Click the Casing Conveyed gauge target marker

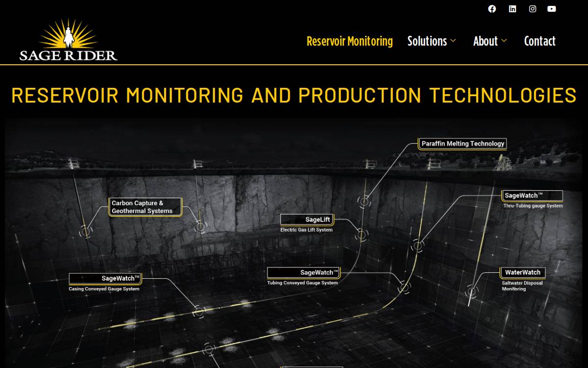(199, 311)
